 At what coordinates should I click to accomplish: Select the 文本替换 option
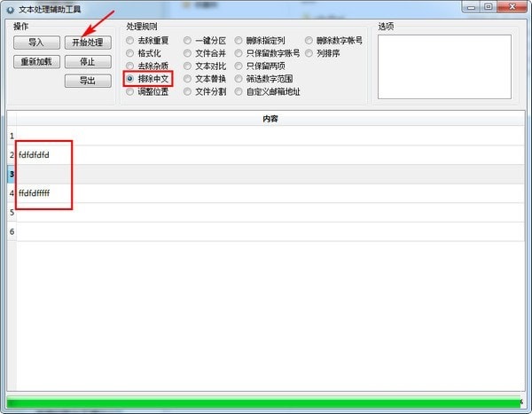pyautogui.click(x=205, y=79)
